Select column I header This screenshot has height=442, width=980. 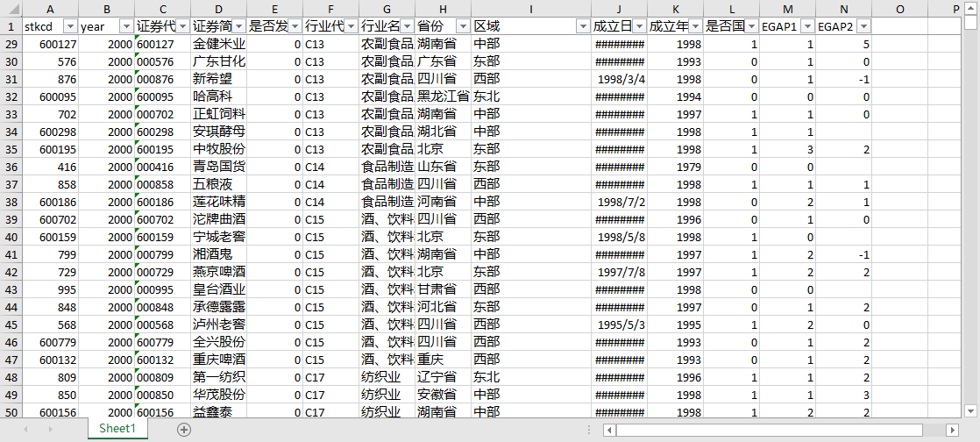point(530,9)
